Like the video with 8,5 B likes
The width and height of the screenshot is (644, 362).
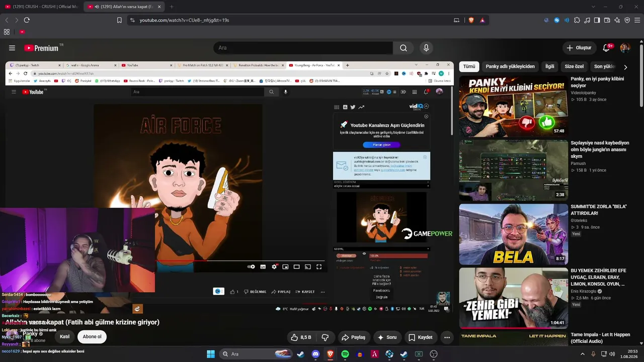[x=301, y=337]
